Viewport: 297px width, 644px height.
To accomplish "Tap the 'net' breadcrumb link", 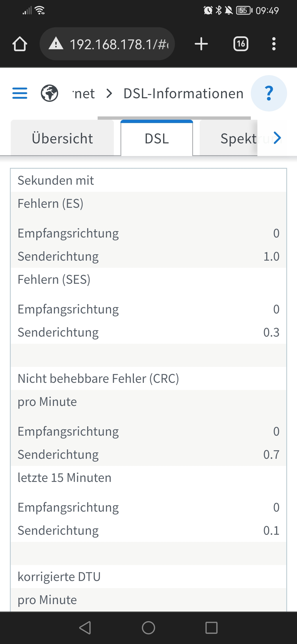I will 84,94.
